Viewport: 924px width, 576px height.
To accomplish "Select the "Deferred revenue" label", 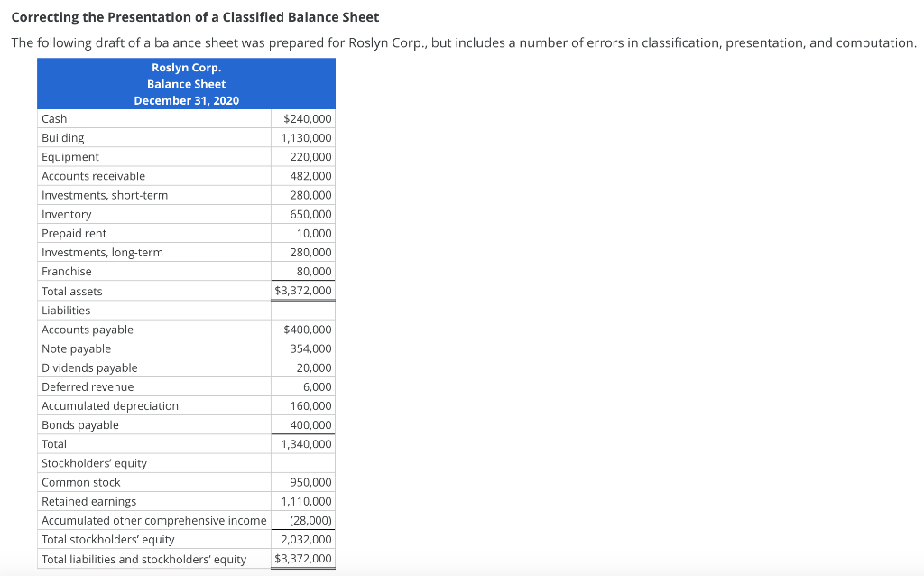I will 88,386.
